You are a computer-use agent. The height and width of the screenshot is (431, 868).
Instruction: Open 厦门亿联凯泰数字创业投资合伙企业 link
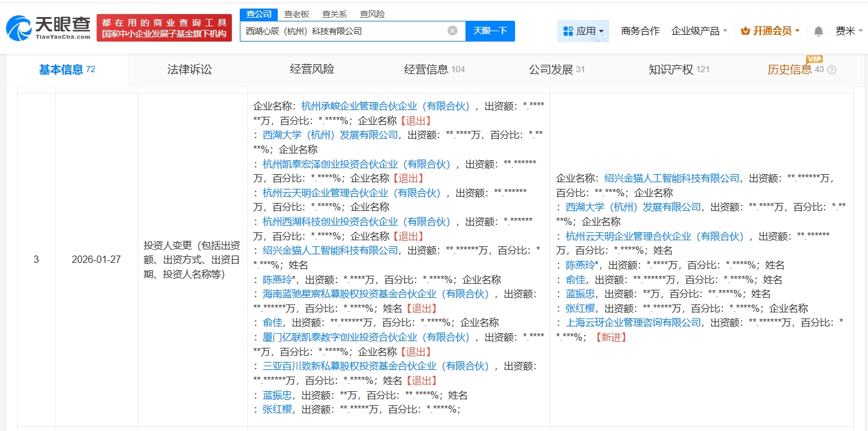click(x=366, y=337)
